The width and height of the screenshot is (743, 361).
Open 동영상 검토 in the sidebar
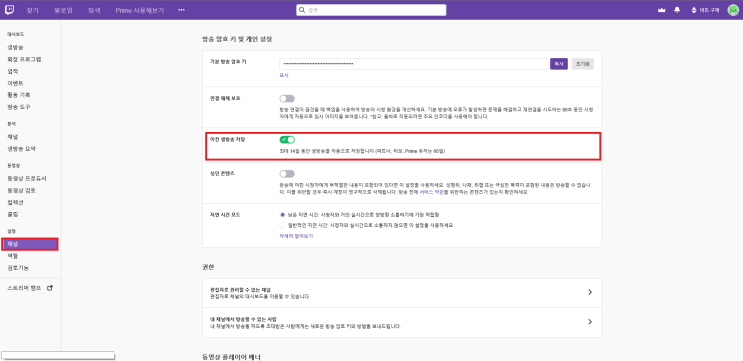21,190
